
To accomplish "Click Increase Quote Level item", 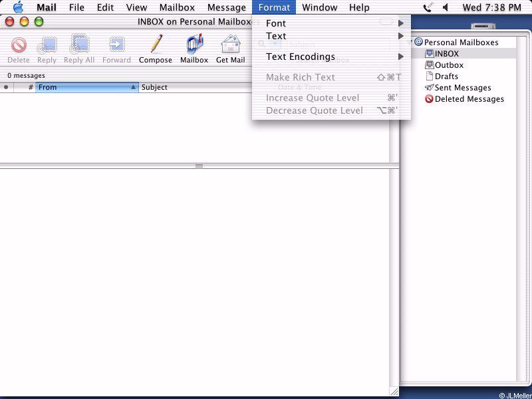I will [331, 98].
